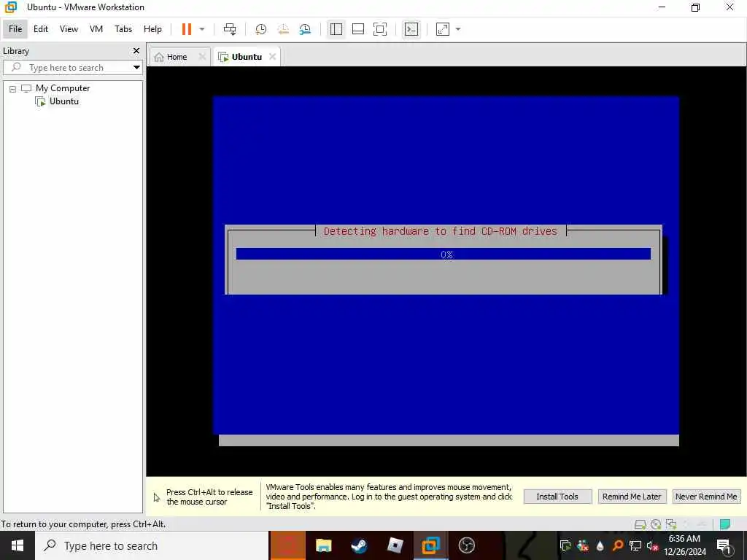Open the Snapshot Manager icon

pos(305,29)
